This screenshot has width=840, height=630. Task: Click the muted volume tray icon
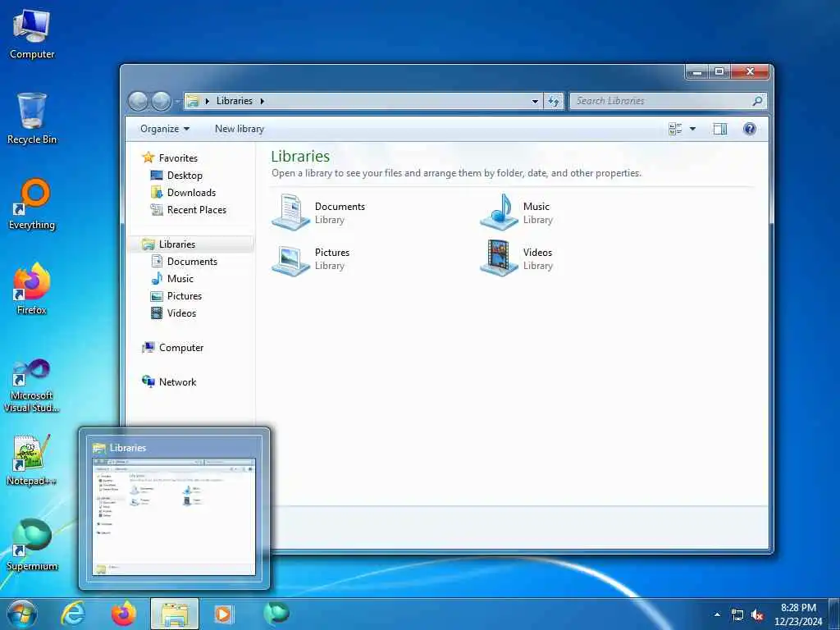pos(757,615)
